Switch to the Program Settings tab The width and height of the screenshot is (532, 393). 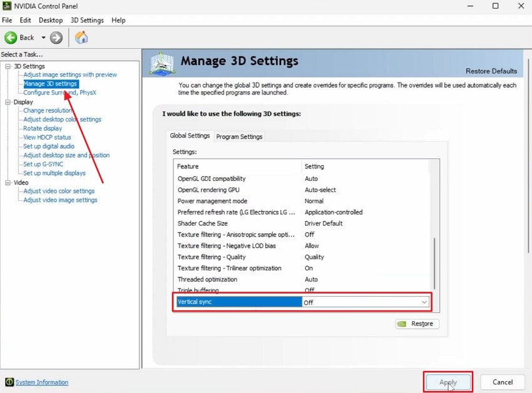pos(239,136)
